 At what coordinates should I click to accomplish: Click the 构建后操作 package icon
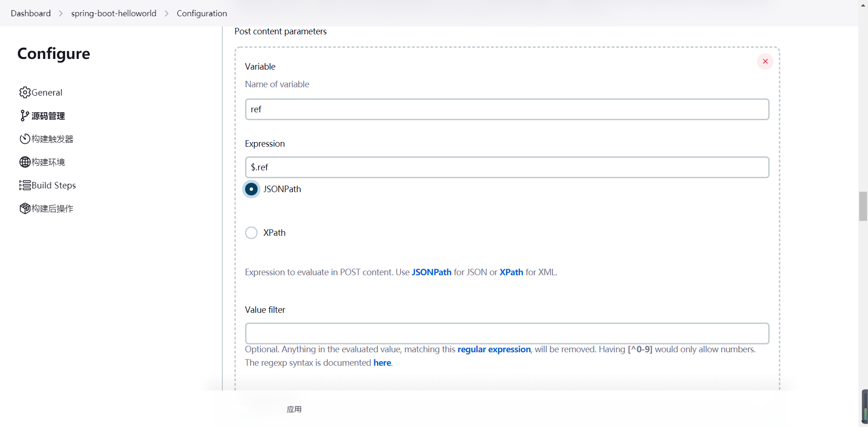pos(25,208)
